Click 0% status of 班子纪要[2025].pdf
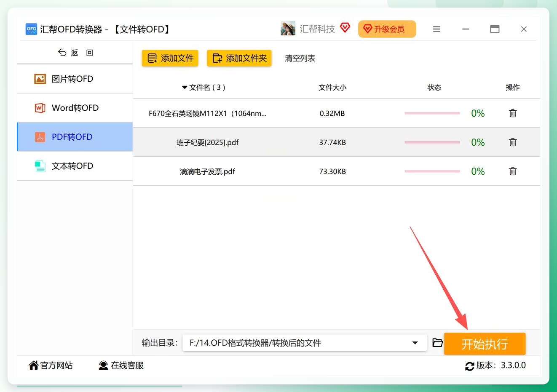Screen dimensions: 557x392 (478, 142)
